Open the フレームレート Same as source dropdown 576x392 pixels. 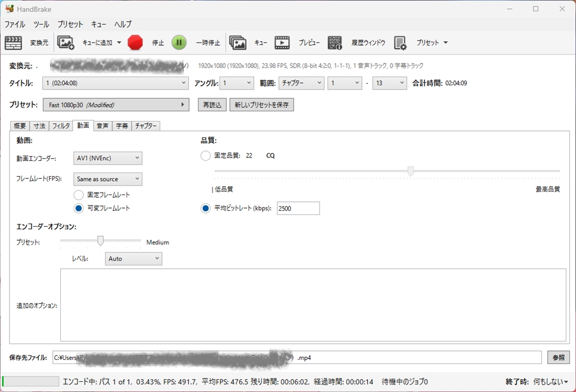(107, 179)
